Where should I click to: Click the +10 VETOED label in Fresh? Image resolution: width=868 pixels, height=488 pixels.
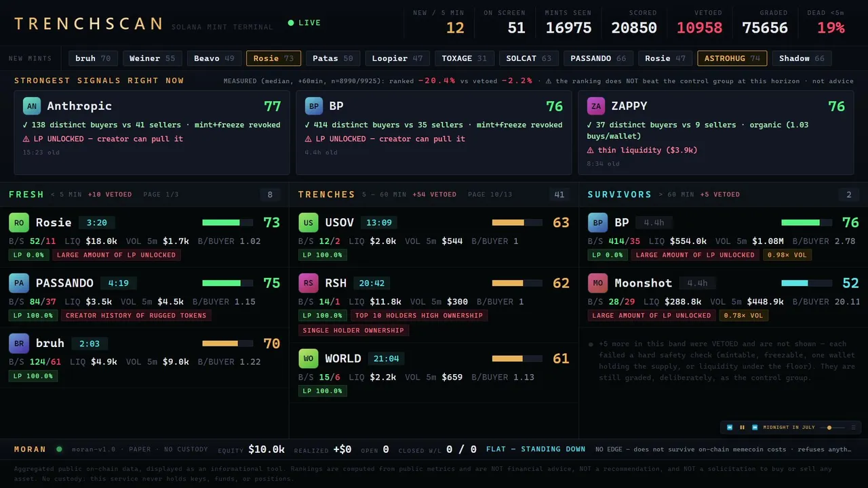(110, 195)
